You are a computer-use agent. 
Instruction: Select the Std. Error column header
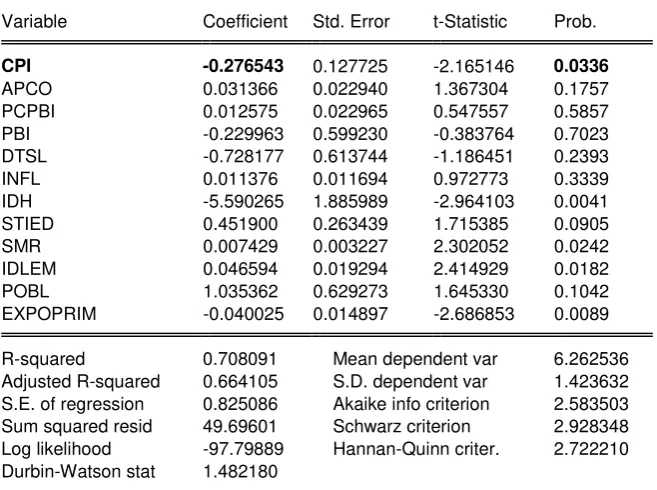351,21
